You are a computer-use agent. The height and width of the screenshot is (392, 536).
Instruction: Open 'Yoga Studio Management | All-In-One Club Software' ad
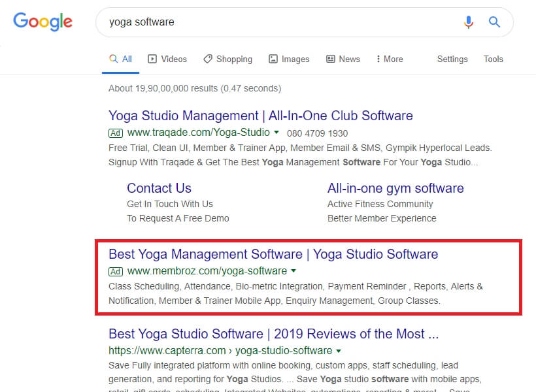coord(260,116)
